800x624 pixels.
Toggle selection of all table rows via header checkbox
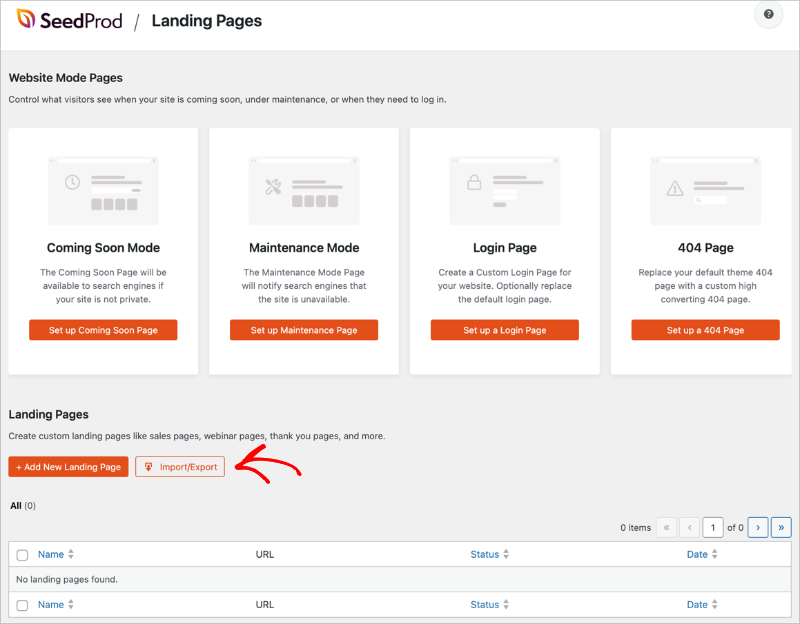tap(22, 554)
